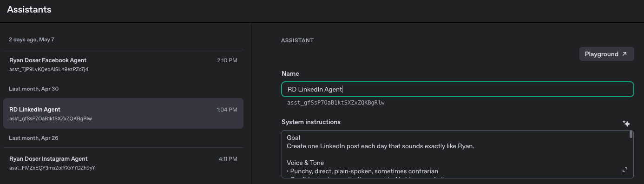Image resolution: width=644 pixels, height=184 pixels.
Task: Click the System instructions text area
Action: pyautogui.click(x=455, y=154)
